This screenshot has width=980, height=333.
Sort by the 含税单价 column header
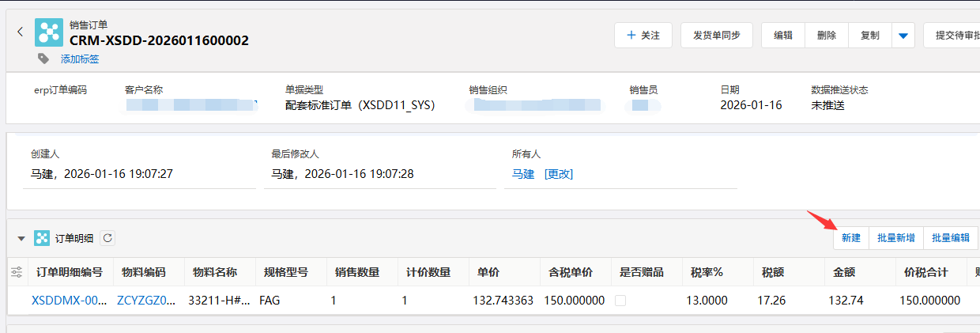[x=571, y=272]
